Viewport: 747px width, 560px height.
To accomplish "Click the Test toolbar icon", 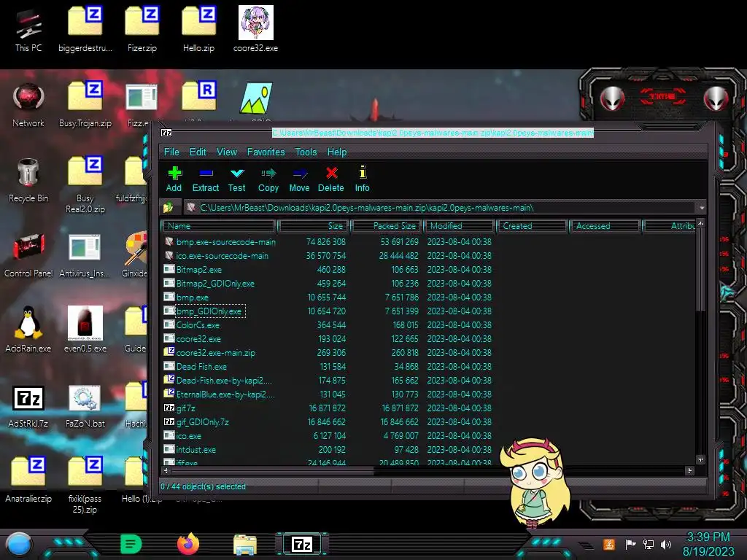I will (x=237, y=179).
